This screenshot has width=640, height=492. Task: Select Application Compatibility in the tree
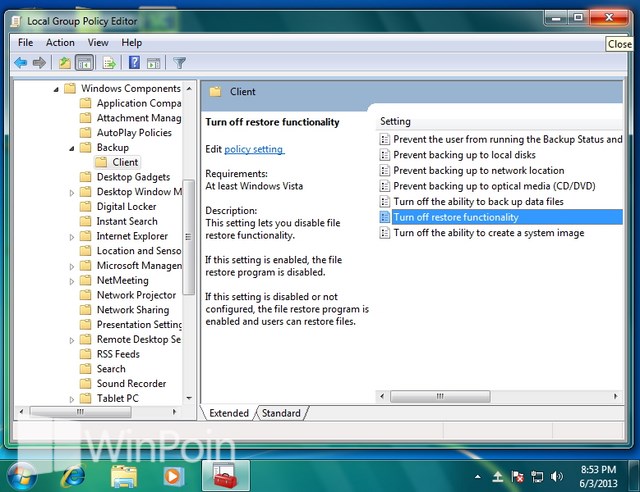pyautogui.click(x=139, y=103)
